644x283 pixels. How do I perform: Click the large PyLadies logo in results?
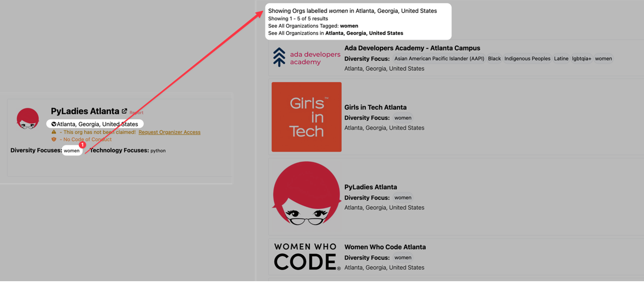306,193
